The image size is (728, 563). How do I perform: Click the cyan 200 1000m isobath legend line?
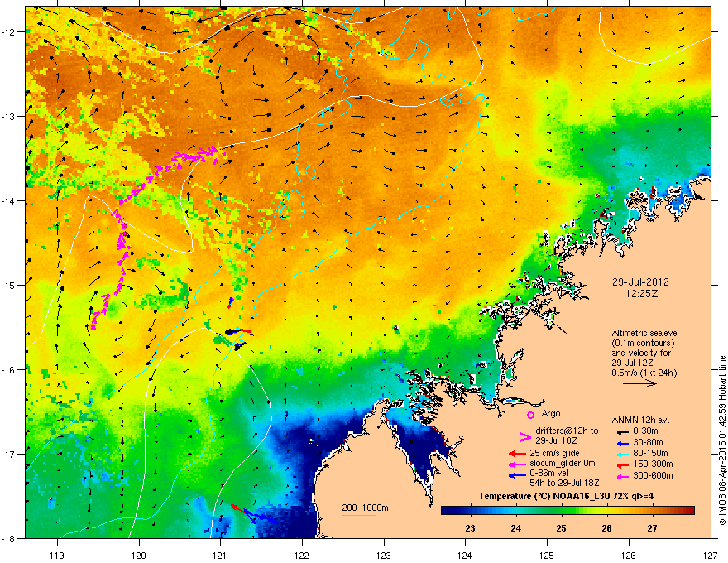pyautogui.click(x=359, y=515)
